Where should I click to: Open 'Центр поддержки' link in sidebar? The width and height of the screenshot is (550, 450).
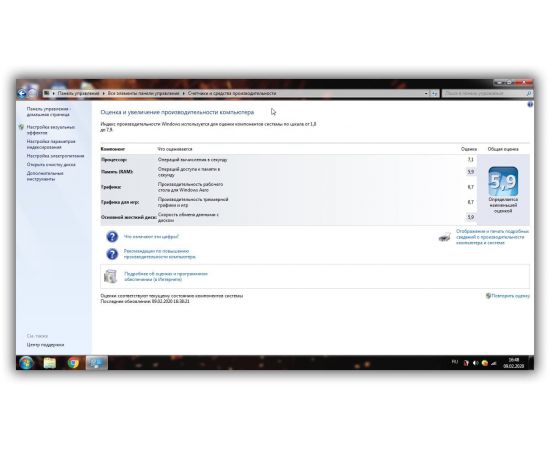pyautogui.click(x=45, y=345)
